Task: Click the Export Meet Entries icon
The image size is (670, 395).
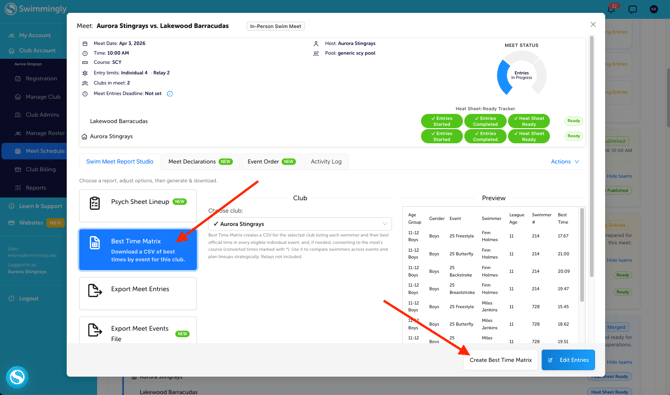Action: [x=95, y=290]
